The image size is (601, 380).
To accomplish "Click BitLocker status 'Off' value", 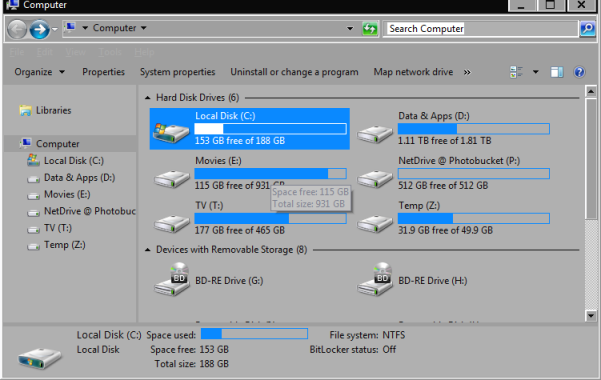I will tap(389, 350).
